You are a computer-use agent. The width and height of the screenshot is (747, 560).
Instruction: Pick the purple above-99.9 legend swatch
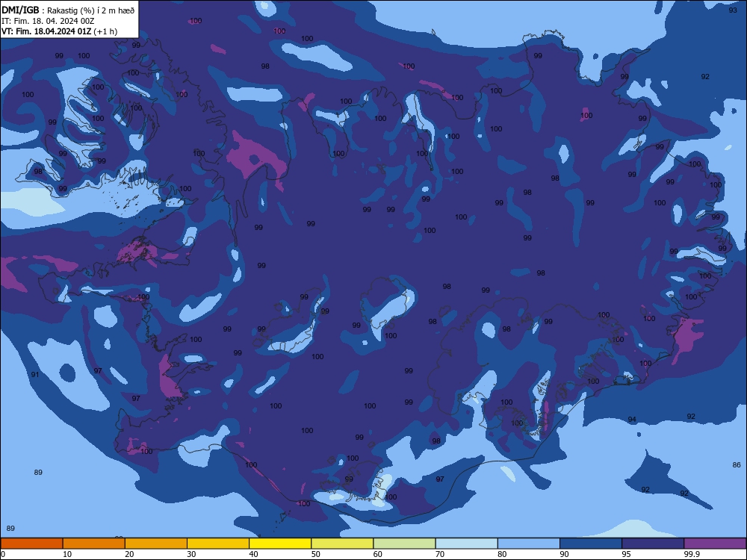click(x=715, y=544)
